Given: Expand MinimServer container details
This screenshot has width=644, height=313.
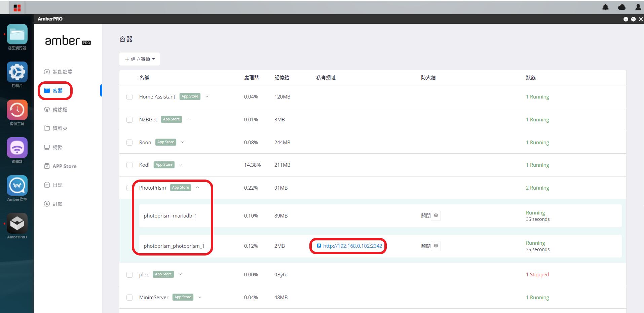Looking at the screenshot, I should 200,297.
